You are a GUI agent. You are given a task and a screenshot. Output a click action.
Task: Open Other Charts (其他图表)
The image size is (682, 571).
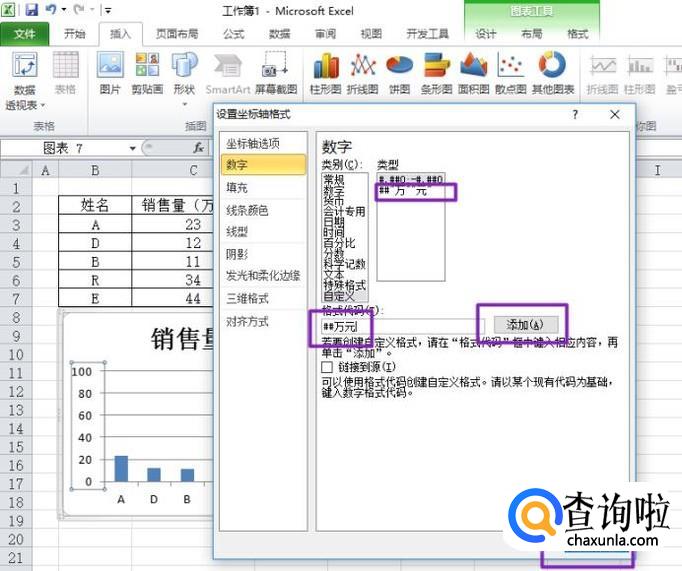click(553, 73)
